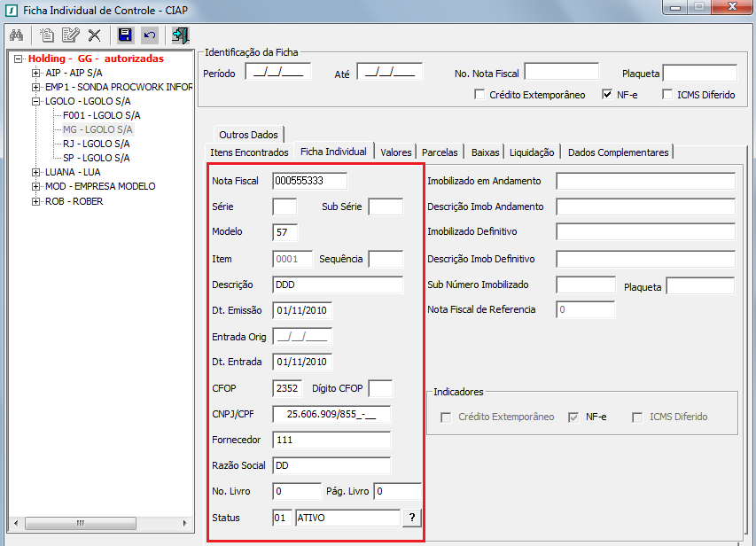Uncheck the top NF-e checkbox
The image size is (756, 546).
coord(607,95)
